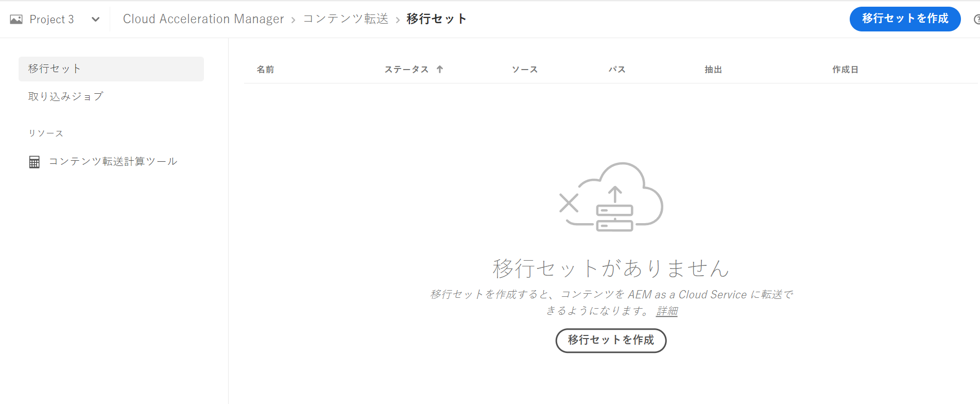Screen dimensions: 980x404
Task: Sort by 名前 column header
Action: click(265, 70)
